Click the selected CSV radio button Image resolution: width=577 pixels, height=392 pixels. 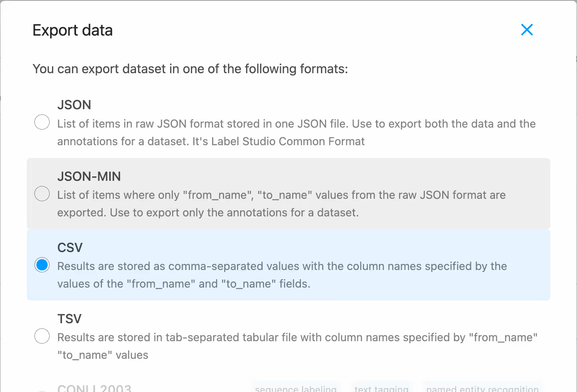pos(42,265)
